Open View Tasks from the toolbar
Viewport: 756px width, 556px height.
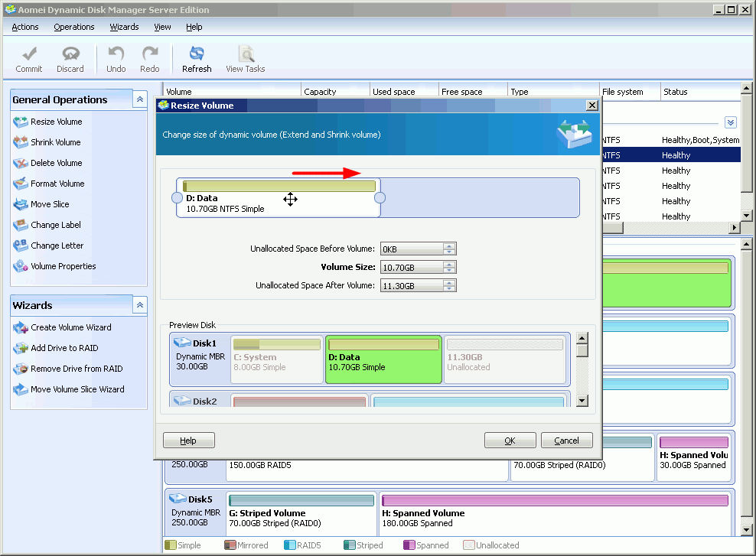(246, 59)
